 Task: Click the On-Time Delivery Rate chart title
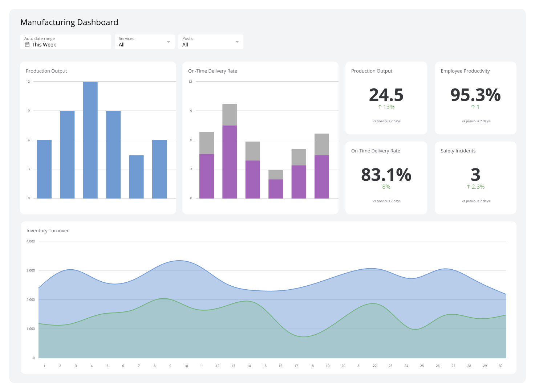212,71
